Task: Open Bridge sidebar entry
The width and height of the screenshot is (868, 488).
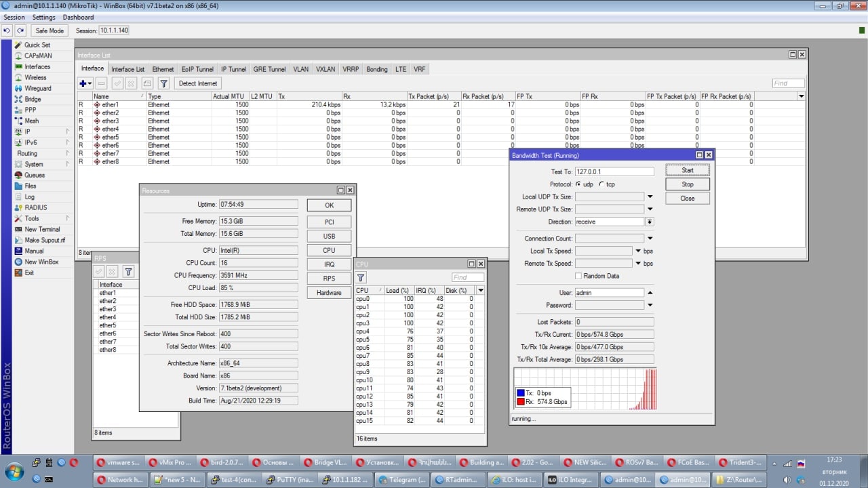Action: point(33,99)
